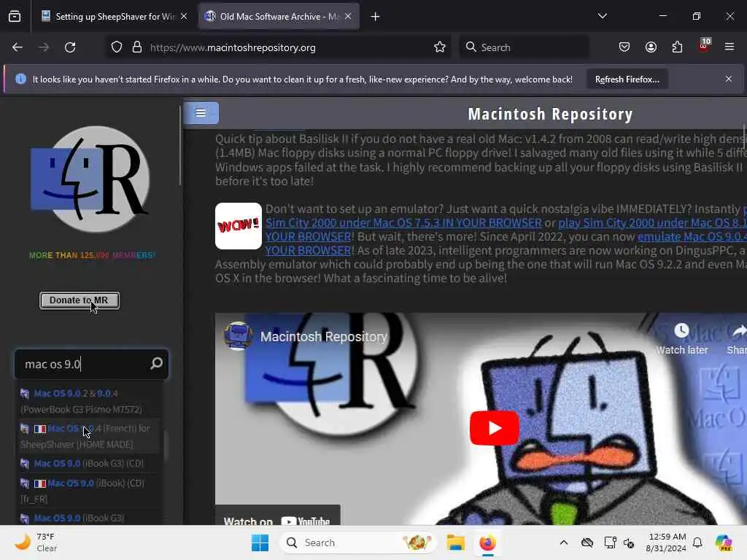Open the tracking protection shield icon

pos(117,47)
